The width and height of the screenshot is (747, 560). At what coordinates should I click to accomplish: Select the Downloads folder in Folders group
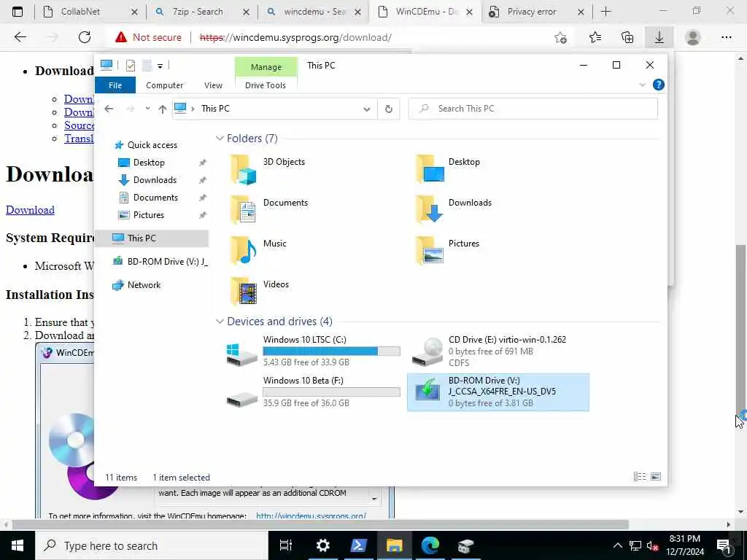point(453,209)
